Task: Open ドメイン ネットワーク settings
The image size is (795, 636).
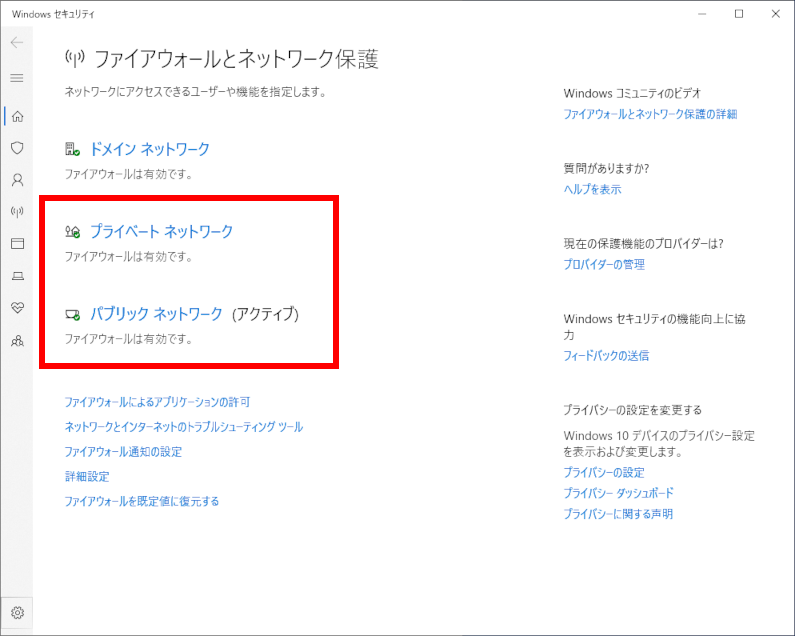Action: point(150,149)
